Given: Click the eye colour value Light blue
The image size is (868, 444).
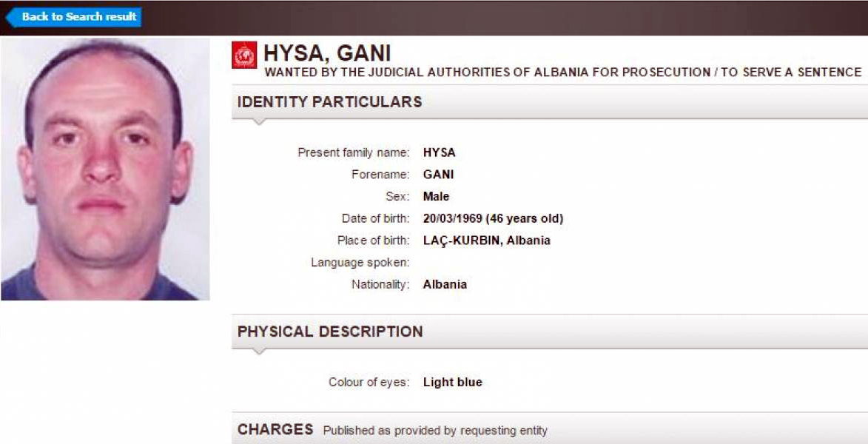Looking at the screenshot, I should (452, 383).
